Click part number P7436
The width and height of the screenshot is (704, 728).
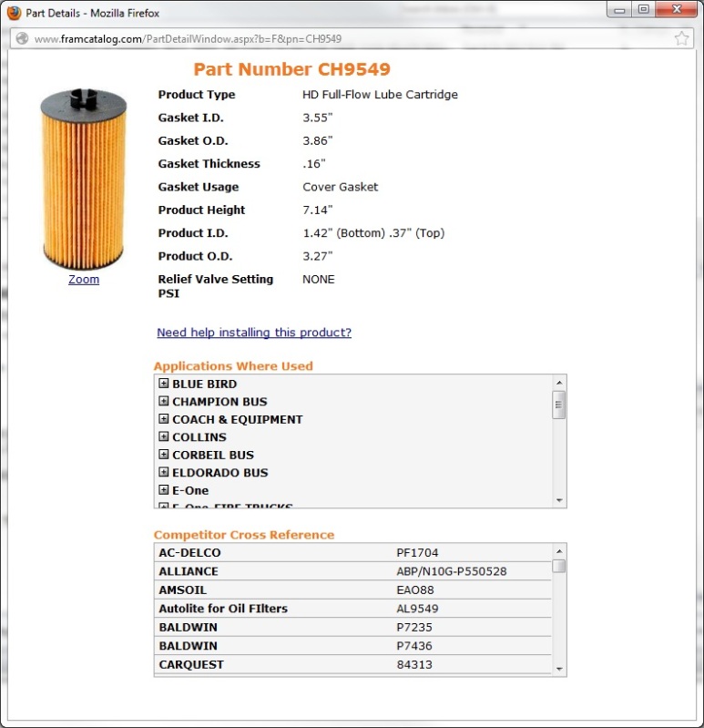point(414,645)
